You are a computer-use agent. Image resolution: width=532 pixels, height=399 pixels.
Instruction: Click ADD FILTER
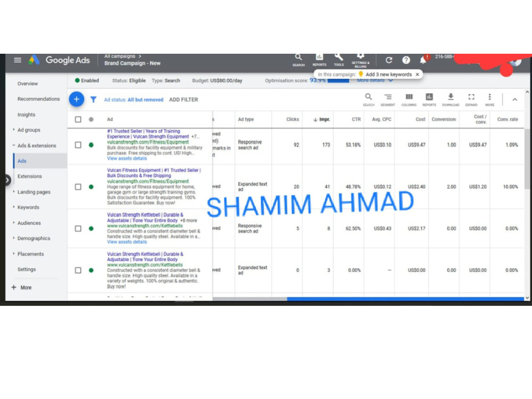184,99
